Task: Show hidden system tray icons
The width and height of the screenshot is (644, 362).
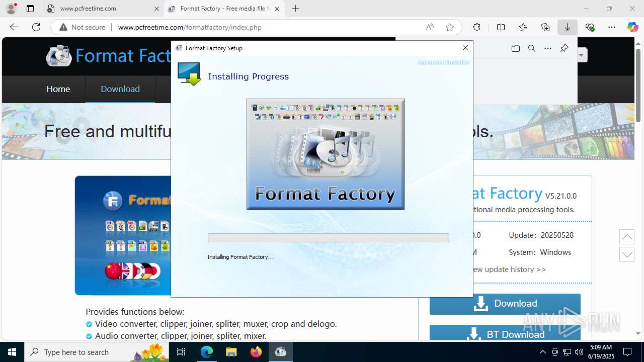Action: click(542, 352)
